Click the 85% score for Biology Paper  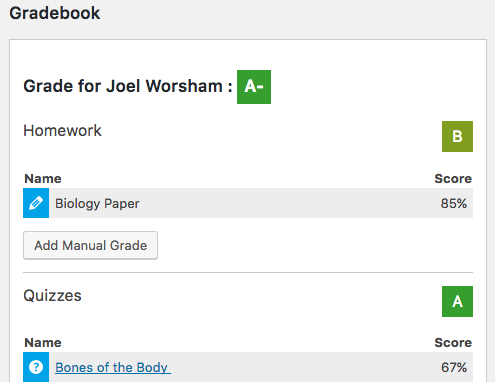[454, 203]
